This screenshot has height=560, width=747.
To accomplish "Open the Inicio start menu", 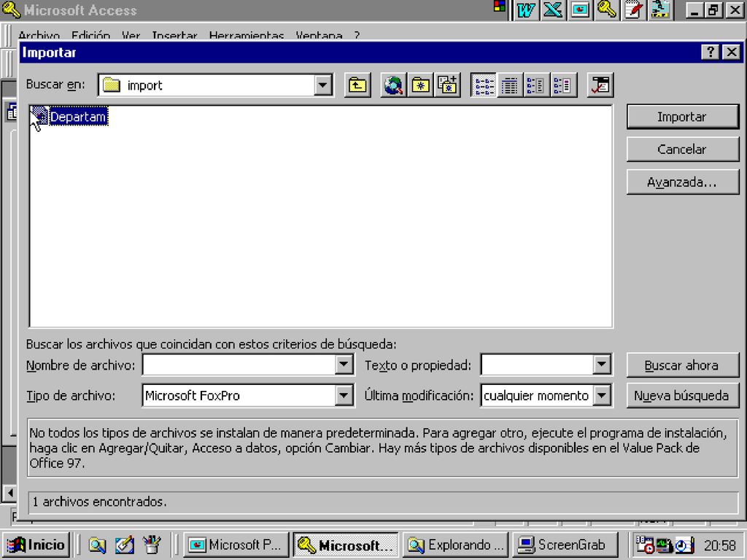I will pos(36,545).
